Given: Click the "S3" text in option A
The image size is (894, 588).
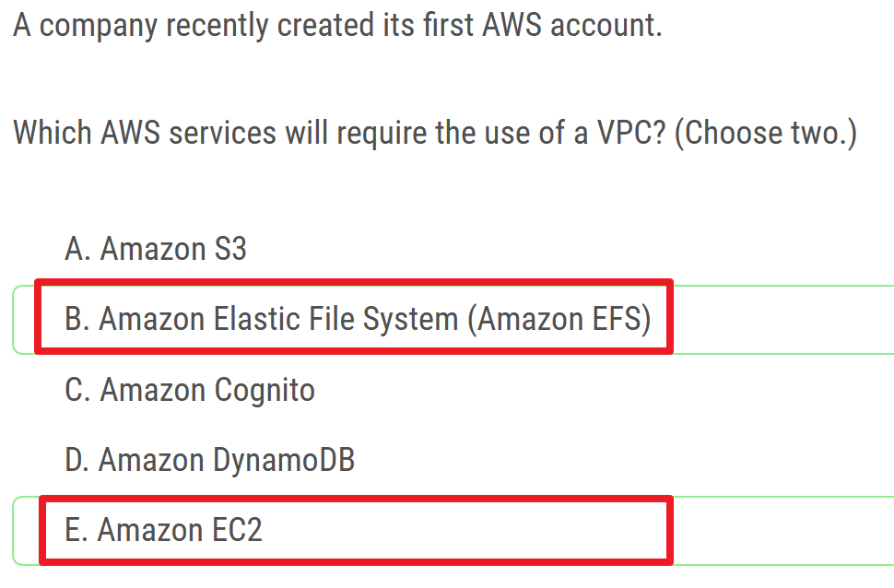Looking at the screenshot, I should [x=229, y=249].
